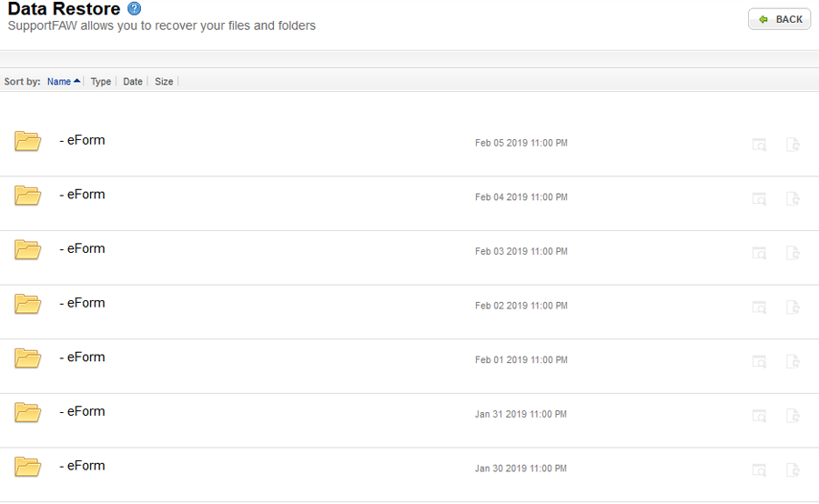Click the browse icon for the Feb 02 2019 row
The image size is (819, 504).
click(759, 307)
